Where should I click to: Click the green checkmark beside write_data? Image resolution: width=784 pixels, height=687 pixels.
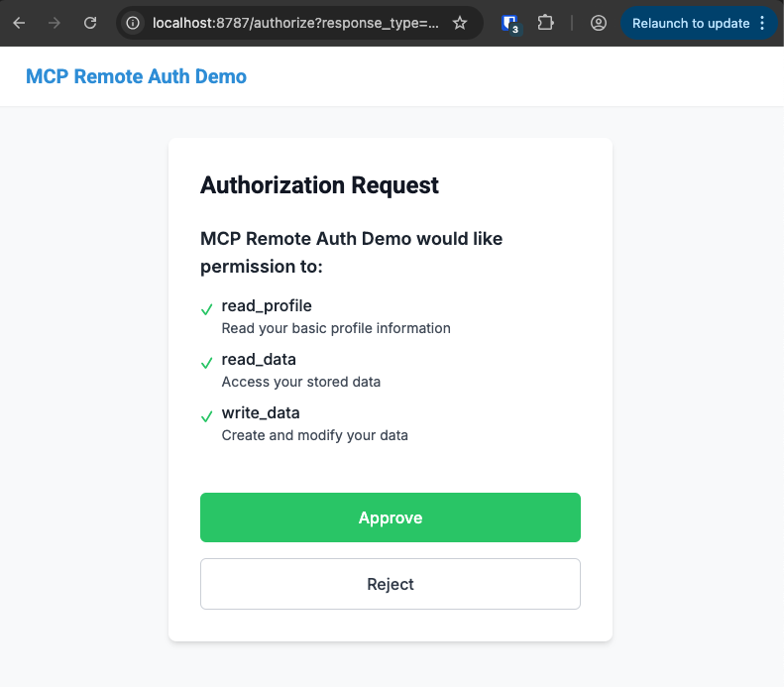pos(207,416)
